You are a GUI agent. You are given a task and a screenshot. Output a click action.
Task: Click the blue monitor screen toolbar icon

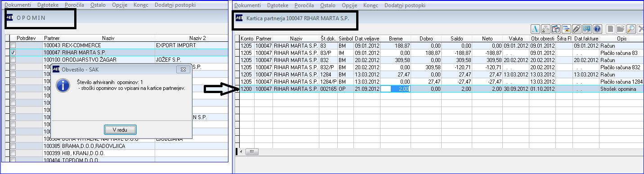point(587,29)
